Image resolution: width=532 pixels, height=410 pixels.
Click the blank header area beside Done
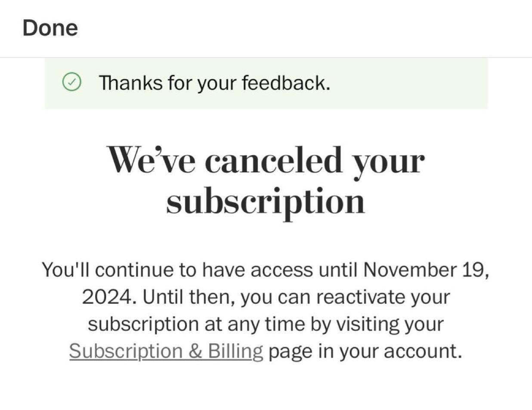point(301,28)
